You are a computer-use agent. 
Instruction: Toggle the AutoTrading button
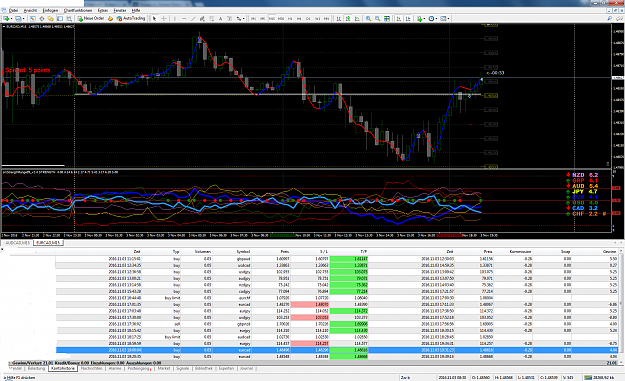(131, 18)
